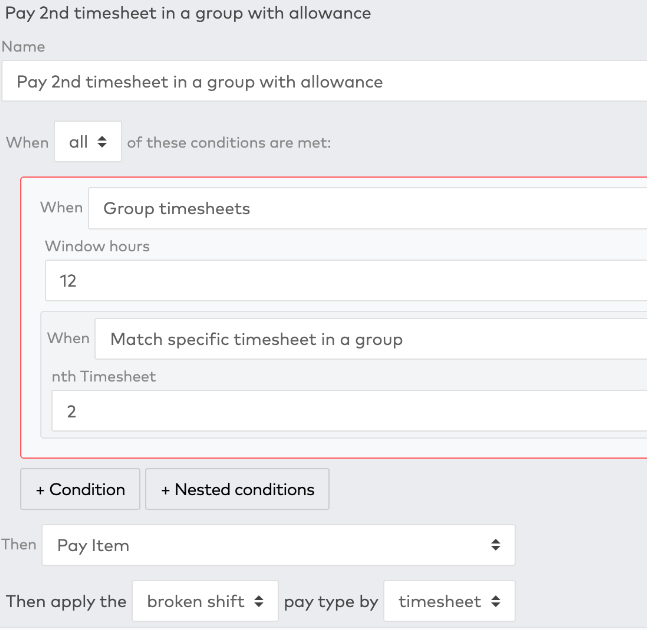
Task: Click into the nth Timesheet field showing 2
Action: click(x=349, y=411)
